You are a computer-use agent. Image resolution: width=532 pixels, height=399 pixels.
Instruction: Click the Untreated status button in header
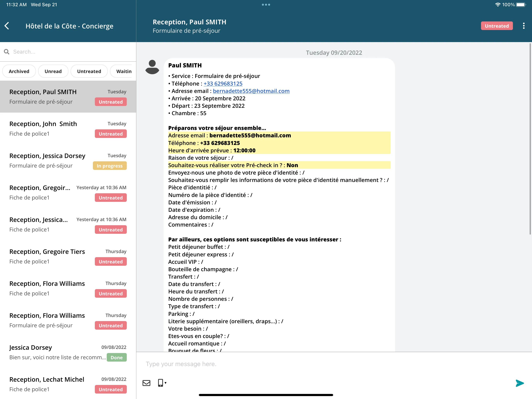coord(497,26)
